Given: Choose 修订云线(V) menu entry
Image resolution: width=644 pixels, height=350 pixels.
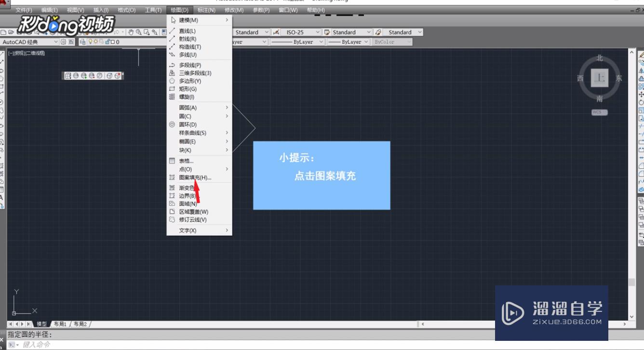Looking at the screenshot, I should pos(200,220).
